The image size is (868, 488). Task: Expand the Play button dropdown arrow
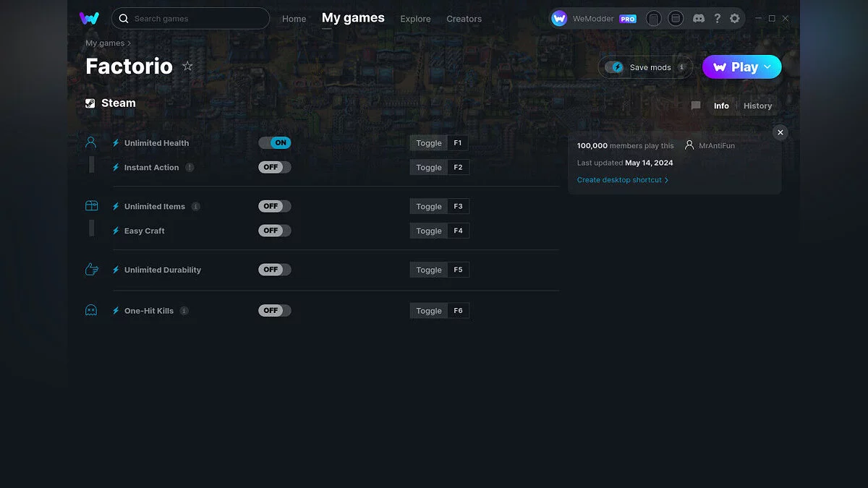point(767,67)
